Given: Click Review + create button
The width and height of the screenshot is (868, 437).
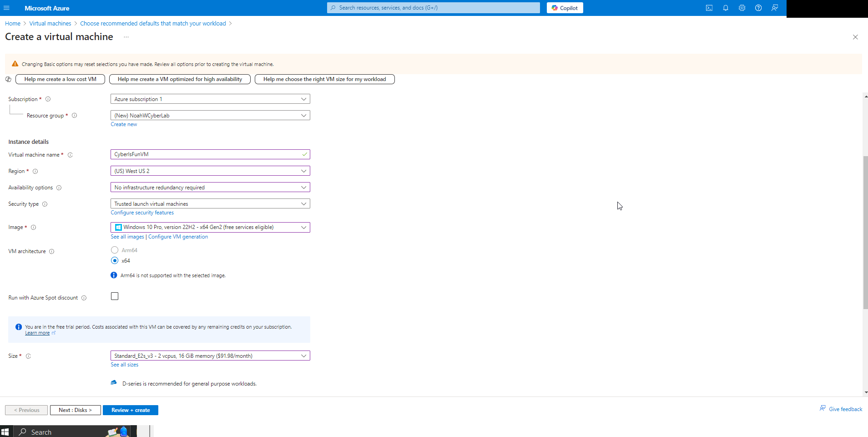Looking at the screenshot, I should tap(131, 410).
